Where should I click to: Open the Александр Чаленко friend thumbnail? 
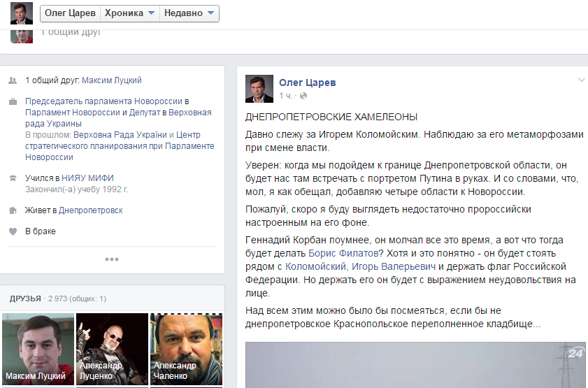187,350
